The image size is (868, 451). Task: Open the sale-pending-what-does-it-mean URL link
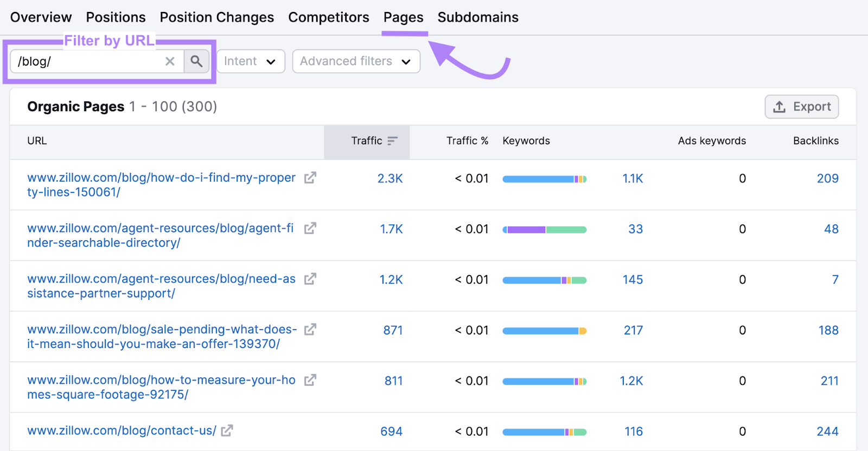click(x=162, y=337)
